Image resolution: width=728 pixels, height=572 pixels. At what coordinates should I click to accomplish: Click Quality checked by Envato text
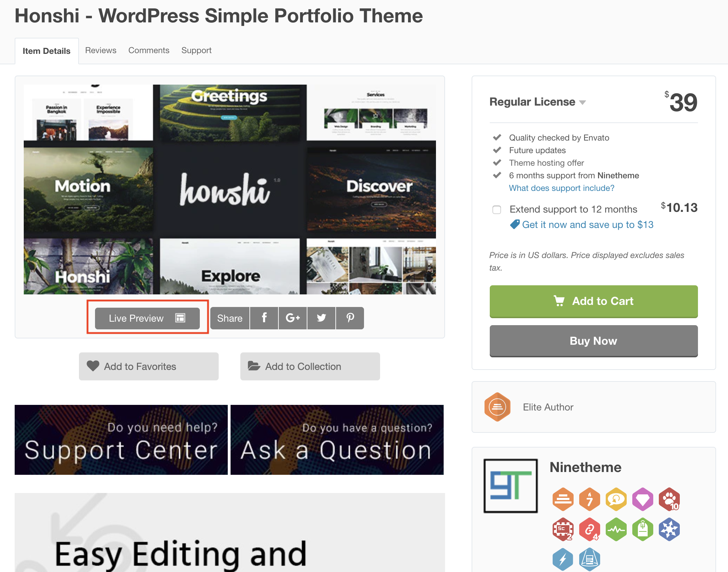pyautogui.click(x=559, y=138)
